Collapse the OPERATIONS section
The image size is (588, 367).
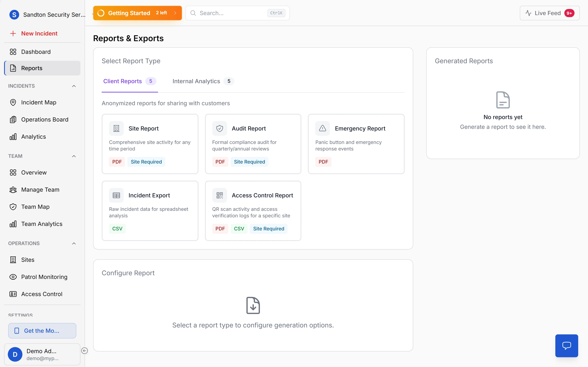[74, 243]
